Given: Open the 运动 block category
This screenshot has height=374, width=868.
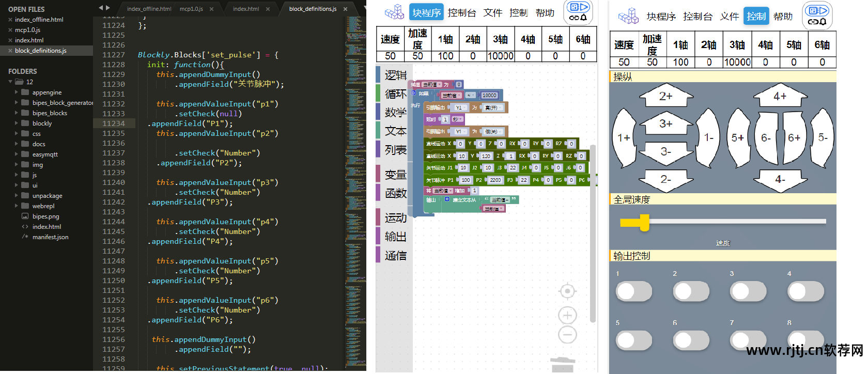Looking at the screenshot, I should (x=395, y=218).
